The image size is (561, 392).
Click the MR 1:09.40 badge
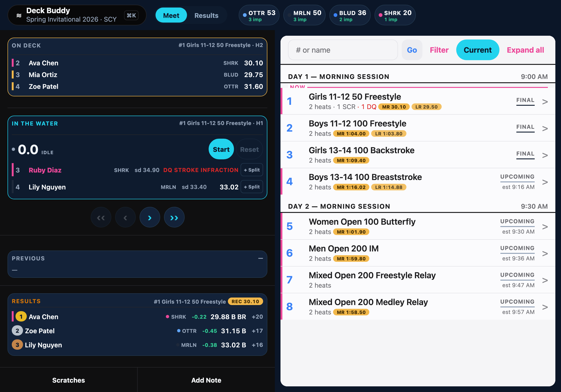point(351,160)
